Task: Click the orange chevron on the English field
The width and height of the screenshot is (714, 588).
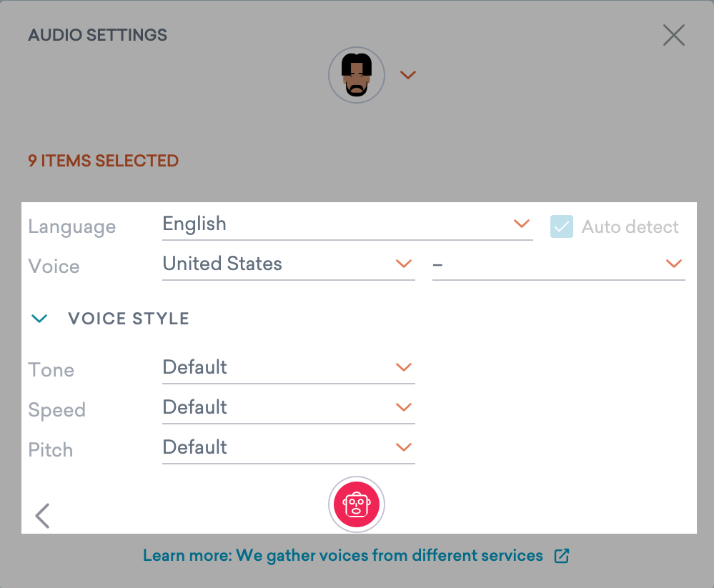Action: pos(520,224)
